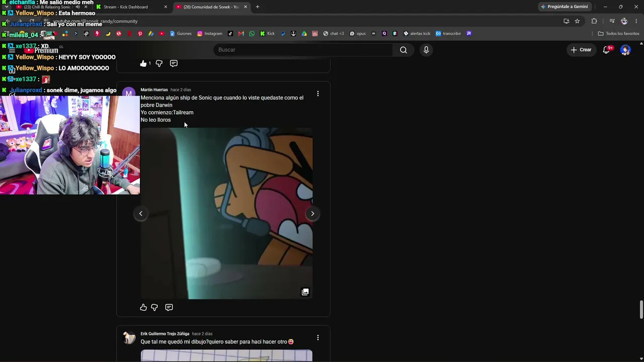Switch to Comunidad de Sonek tab
The width and height of the screenshot is (644, 362).
point(211,7)
